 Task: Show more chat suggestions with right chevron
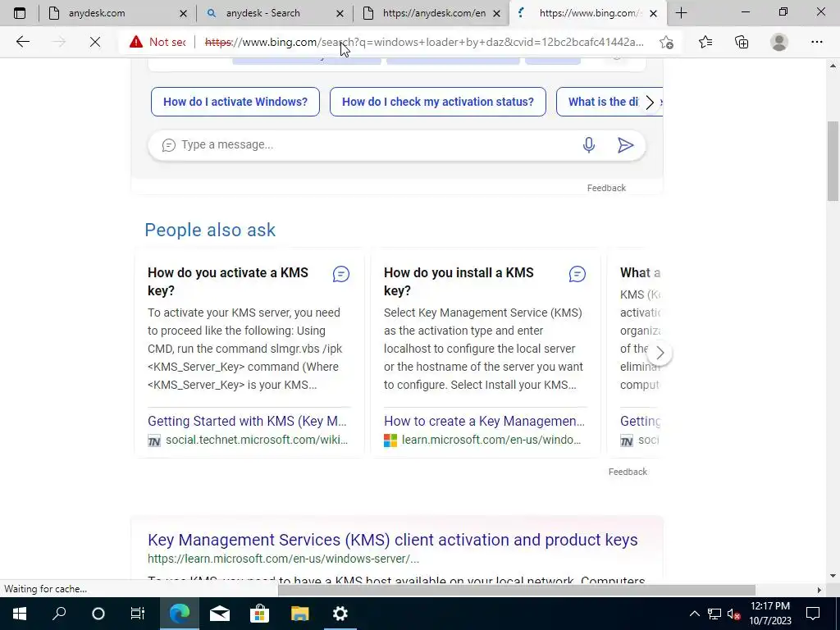coord(650,102)
